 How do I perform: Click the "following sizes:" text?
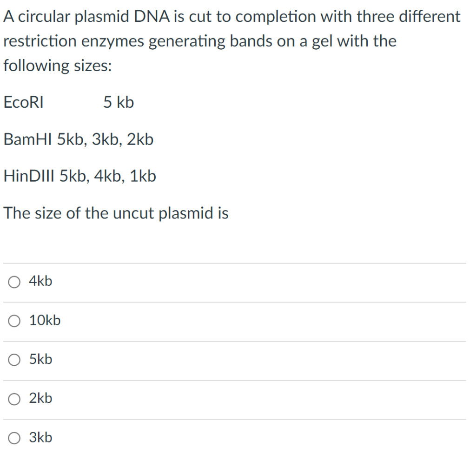pyautogui.click(x=57, y=65)
